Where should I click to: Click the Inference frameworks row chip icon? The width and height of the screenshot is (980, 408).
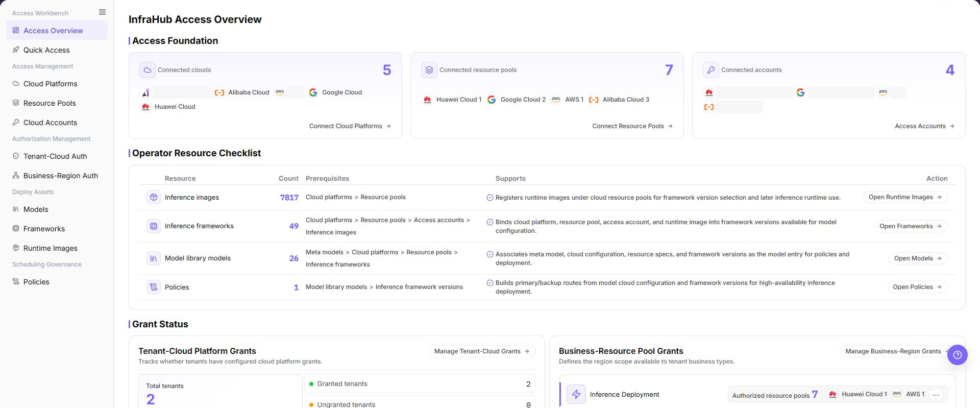(x=154, y=226)
